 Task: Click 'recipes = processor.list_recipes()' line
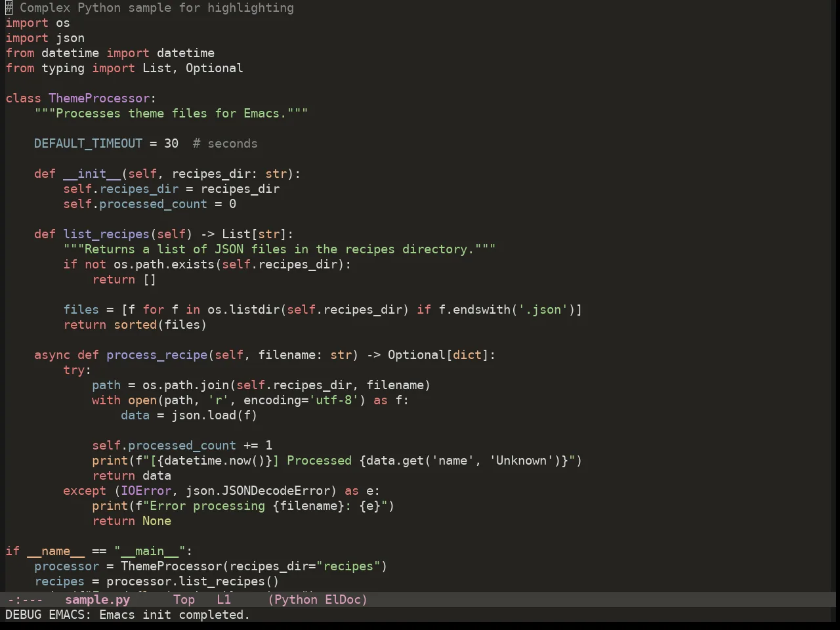click(157, 581)
